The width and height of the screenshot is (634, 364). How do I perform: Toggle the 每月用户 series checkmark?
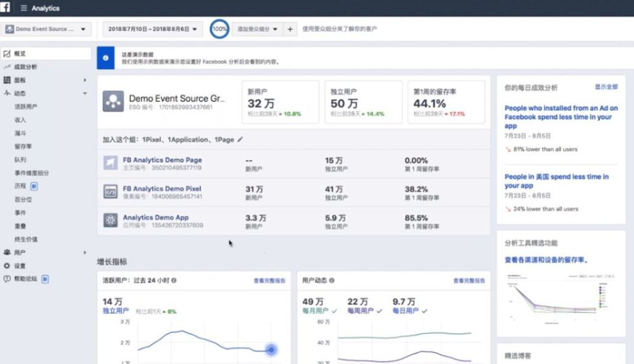point(334,311)
